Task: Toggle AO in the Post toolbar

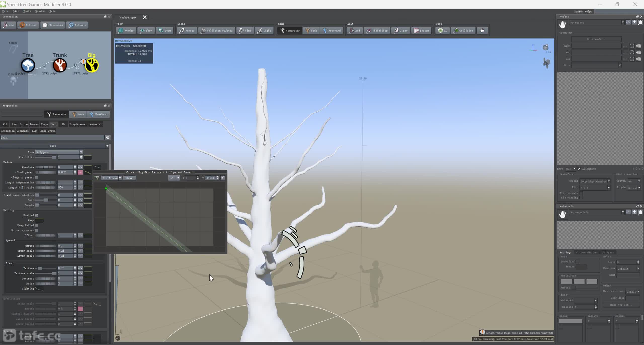Action: tap(442, 31)
